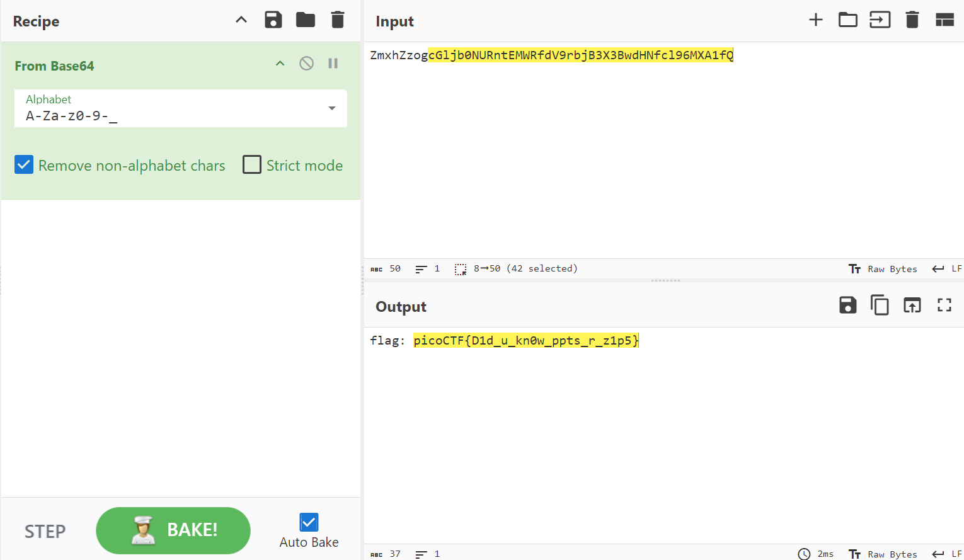Enable Strict mode checkbox
This screenshot has width=964, height=560.
coord(252,165)
